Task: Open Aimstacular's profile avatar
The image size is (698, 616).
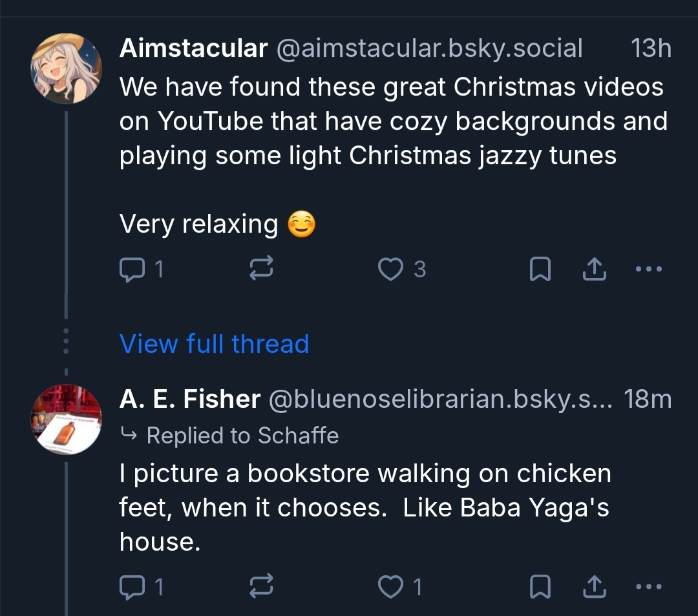Action: (67, 69)
